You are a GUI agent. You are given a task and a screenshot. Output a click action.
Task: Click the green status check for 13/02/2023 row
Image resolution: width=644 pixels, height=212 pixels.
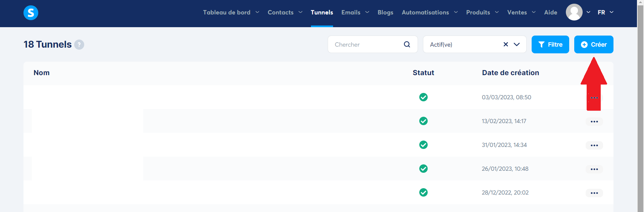(x=423, y=121)
